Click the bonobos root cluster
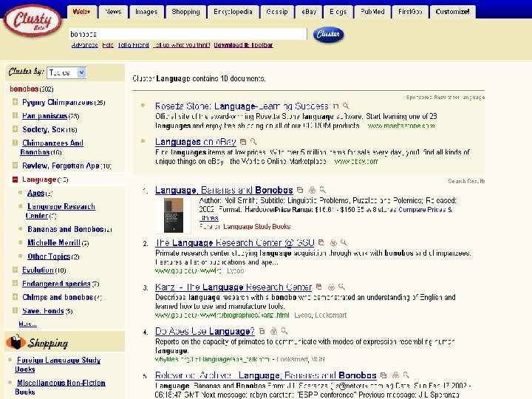This screenshot has width=532, height=399. pos(24,89)
